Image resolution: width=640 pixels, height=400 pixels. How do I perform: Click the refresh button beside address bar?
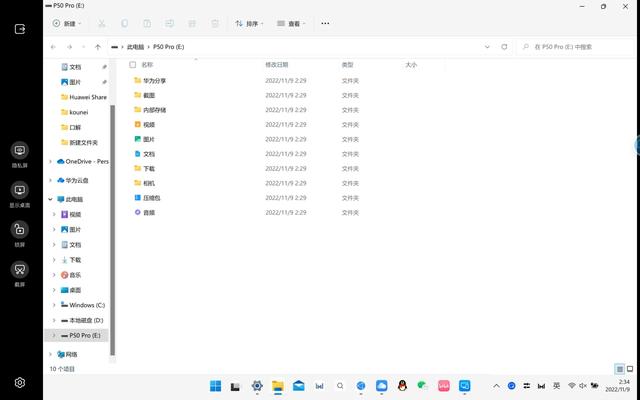504,46
